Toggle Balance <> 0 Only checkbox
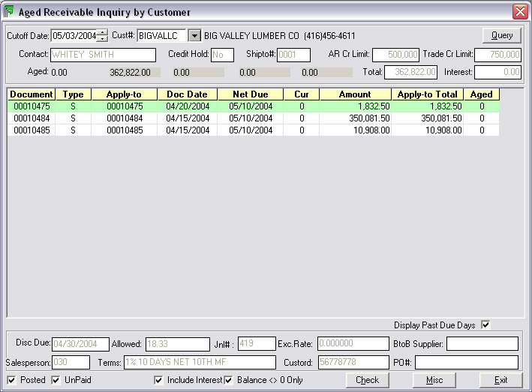 pyautogui.click(x=228, y=380)
